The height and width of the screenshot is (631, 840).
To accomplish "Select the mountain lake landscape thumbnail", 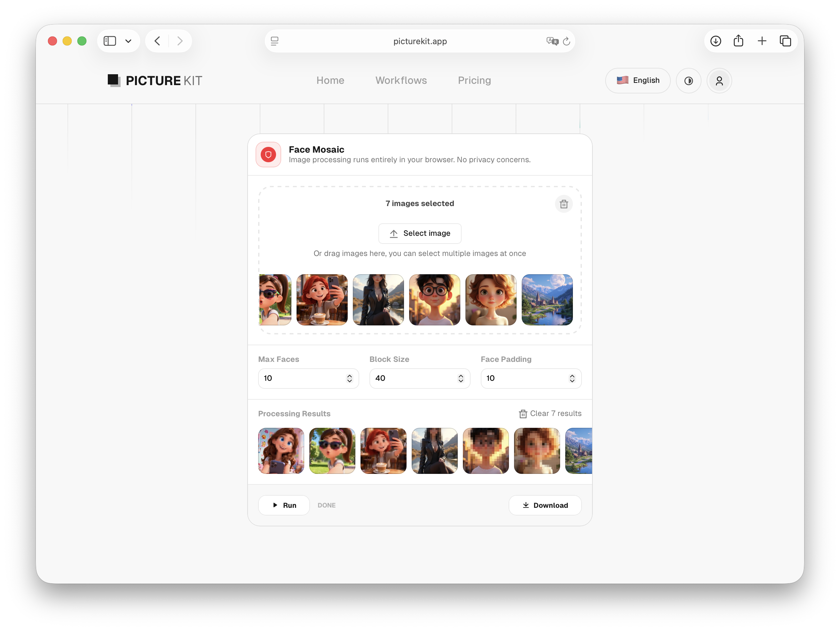I will click(547, 300).
